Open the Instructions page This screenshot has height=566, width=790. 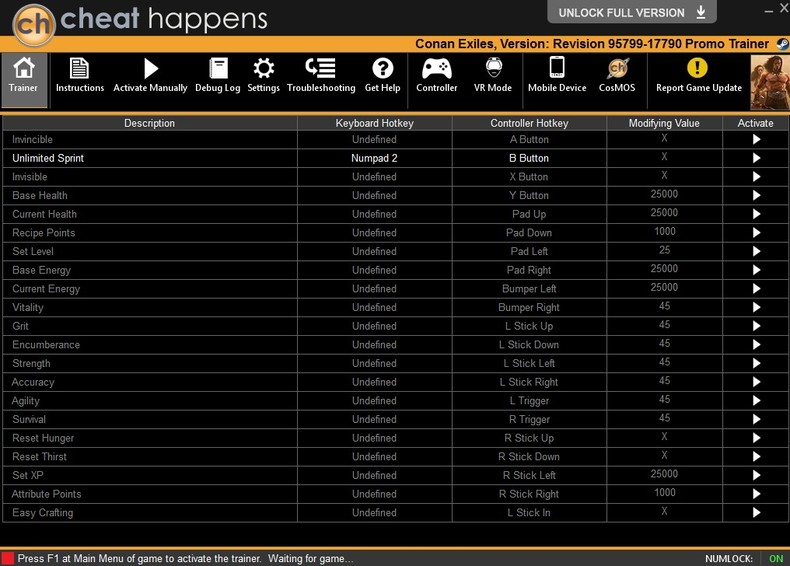click(x=80, y=75)
